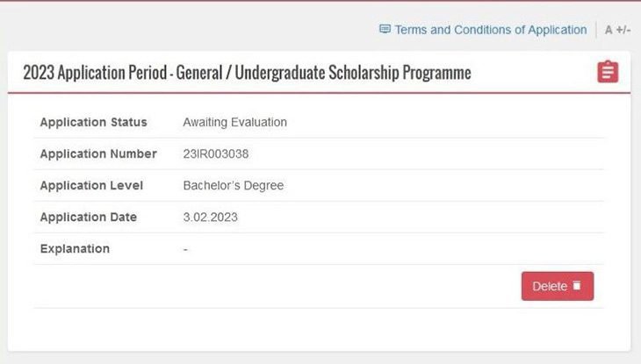
Task: Click the Bachelor's Degree value
Action: [x=233, y=185]
